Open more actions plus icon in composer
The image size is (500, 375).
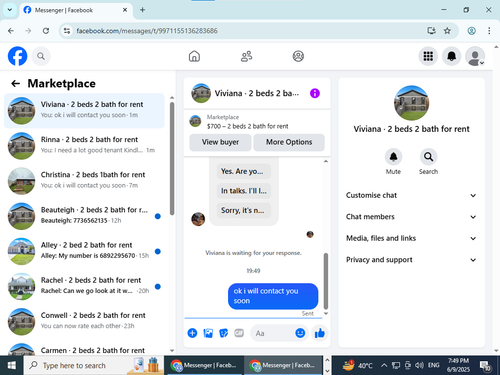(x=192, y=333)
